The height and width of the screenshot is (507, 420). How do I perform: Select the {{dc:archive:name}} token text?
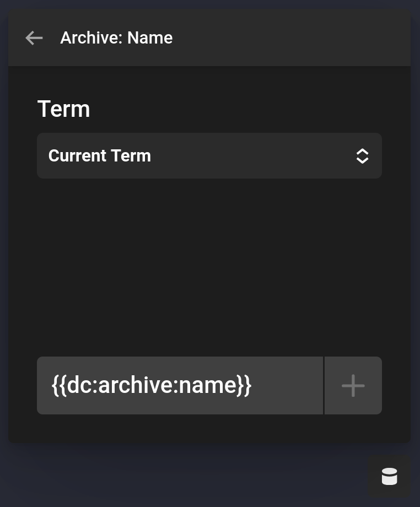pos(151,385)
